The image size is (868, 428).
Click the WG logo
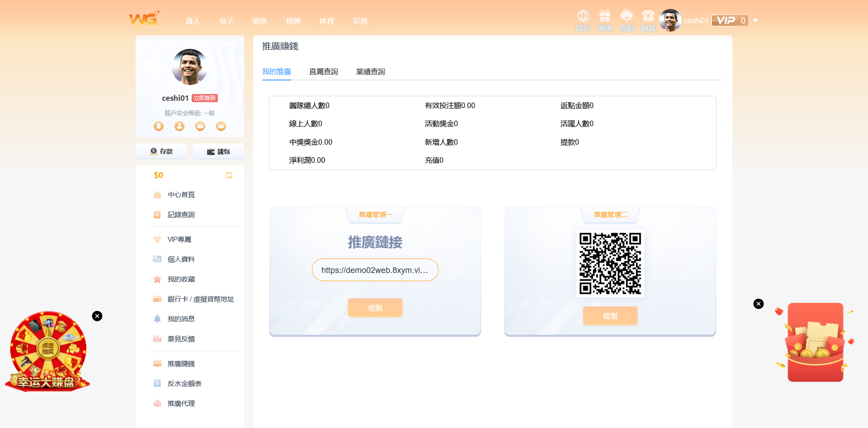(144, 20)
